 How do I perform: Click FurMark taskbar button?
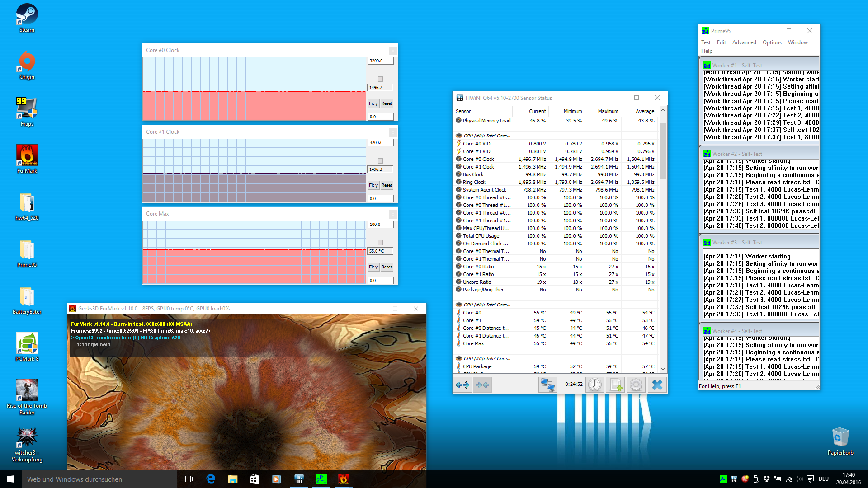(x=343, y=479)
